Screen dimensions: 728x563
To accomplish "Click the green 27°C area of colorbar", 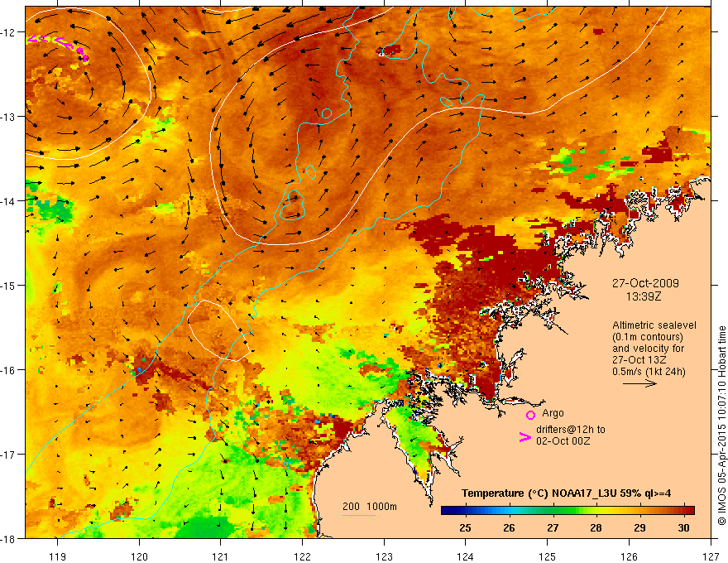I will (553, 511).
